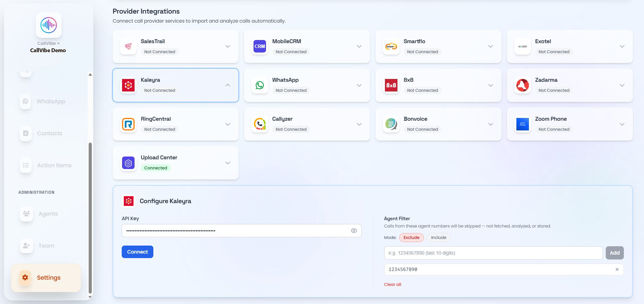Image resolution: width=644 pixels, height=304 pixels.
Task: Select Exclude filter mode
Action: tap(411, 238)
